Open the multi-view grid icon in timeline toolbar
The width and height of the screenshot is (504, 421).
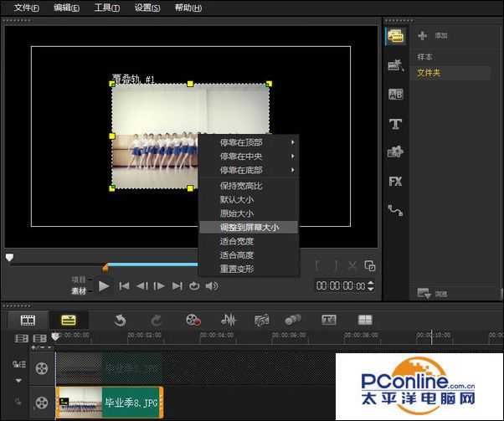point(365,320)
